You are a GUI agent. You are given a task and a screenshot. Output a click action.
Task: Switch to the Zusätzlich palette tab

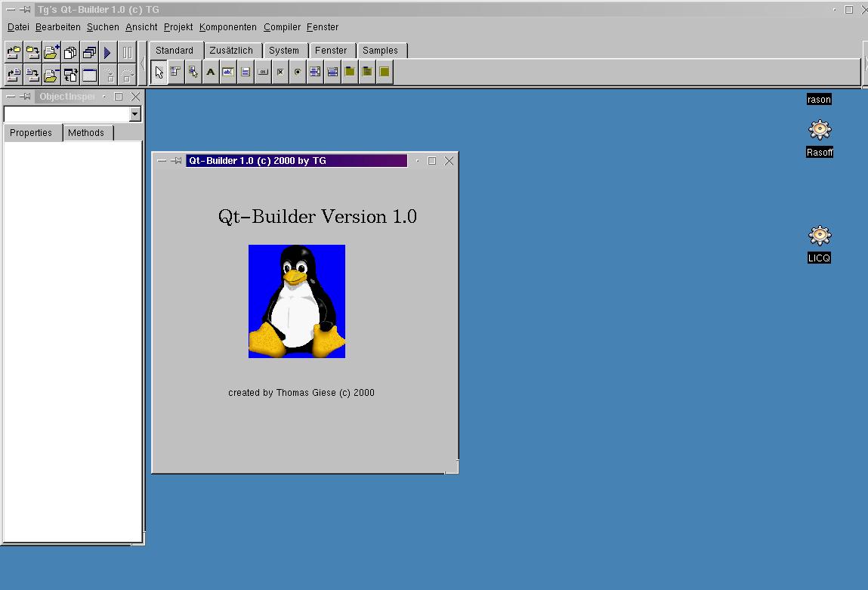(231, 51)
